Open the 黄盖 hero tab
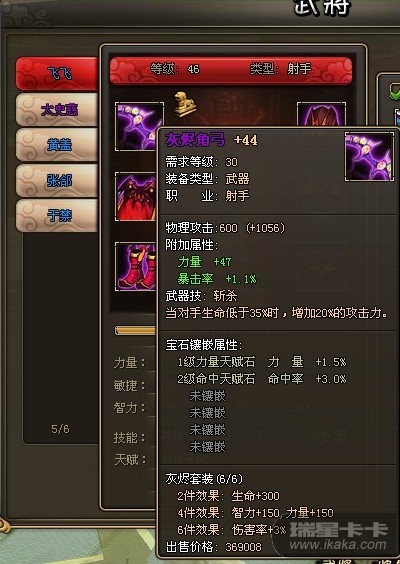Image resolution: width=400 pixels, height=564 pixels. pos(57,145)
